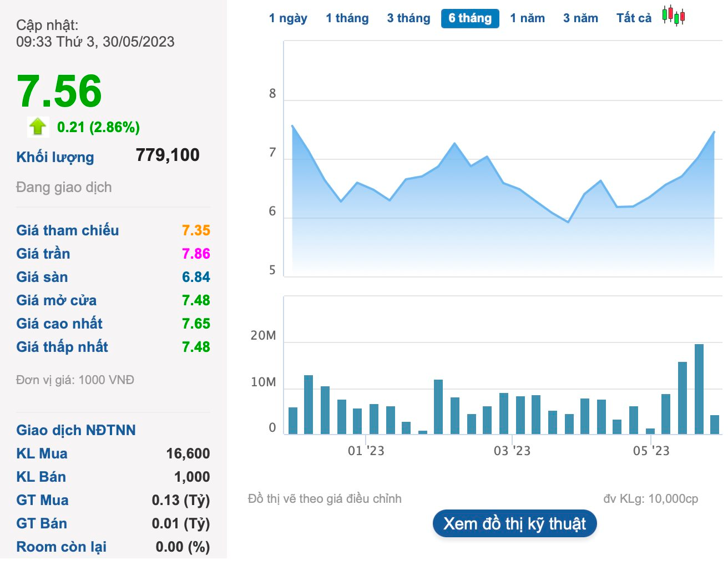Click the Khối lượng label
Viewport: 728px width, 565px height.
(55, 157)
